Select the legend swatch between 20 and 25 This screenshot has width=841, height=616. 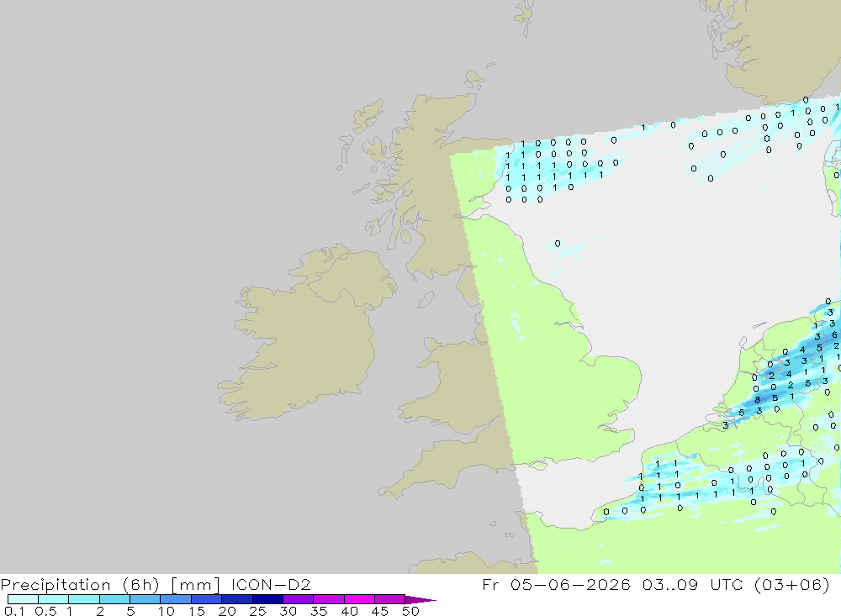click(x=237, y=599)
